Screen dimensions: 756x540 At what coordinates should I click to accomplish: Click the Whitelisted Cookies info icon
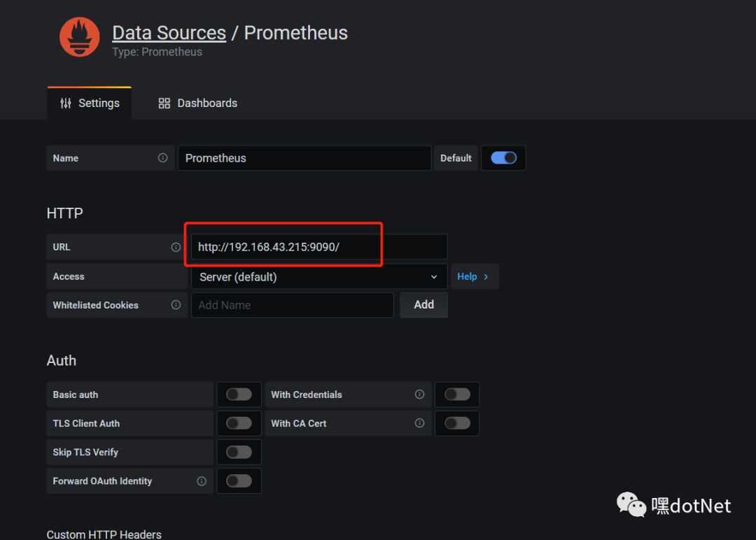click(x=176, y=305)
